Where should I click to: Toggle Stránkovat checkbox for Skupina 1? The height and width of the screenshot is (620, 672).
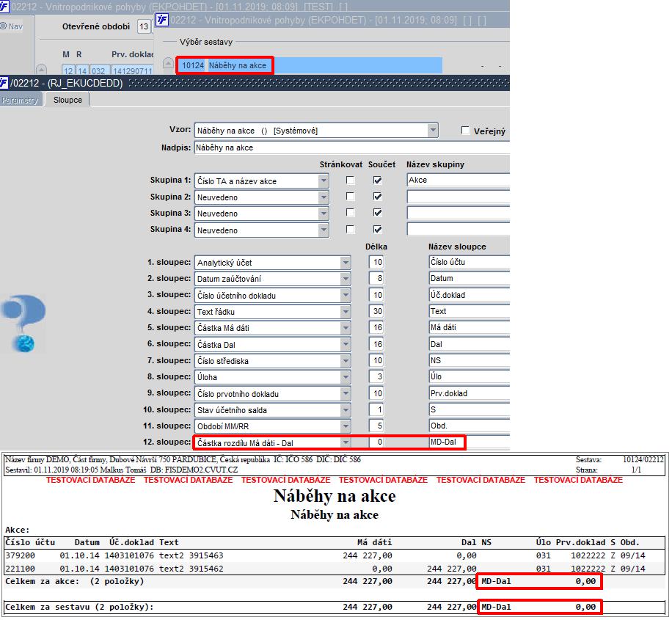350,180
